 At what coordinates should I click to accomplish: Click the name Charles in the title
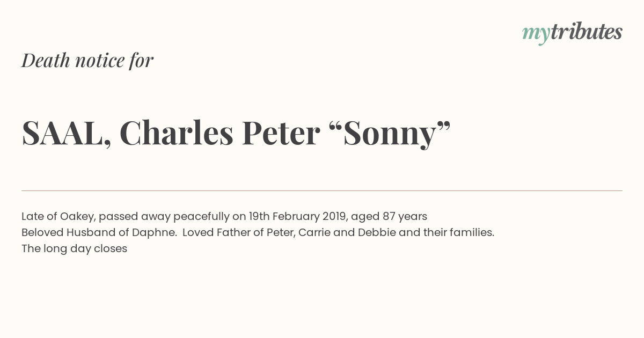tap(177, 133)
